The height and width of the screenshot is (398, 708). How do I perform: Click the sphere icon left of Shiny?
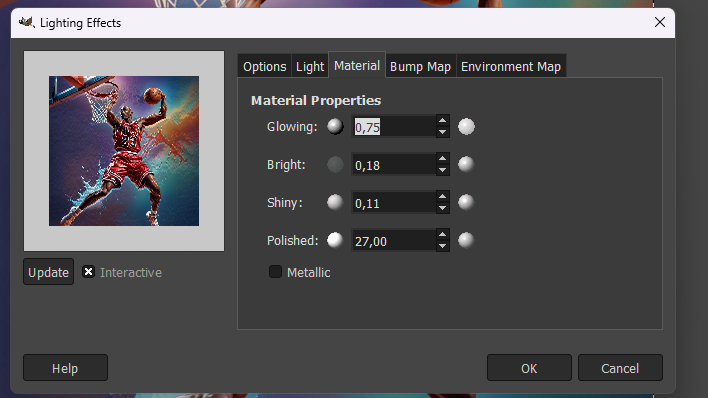(335, 202)
